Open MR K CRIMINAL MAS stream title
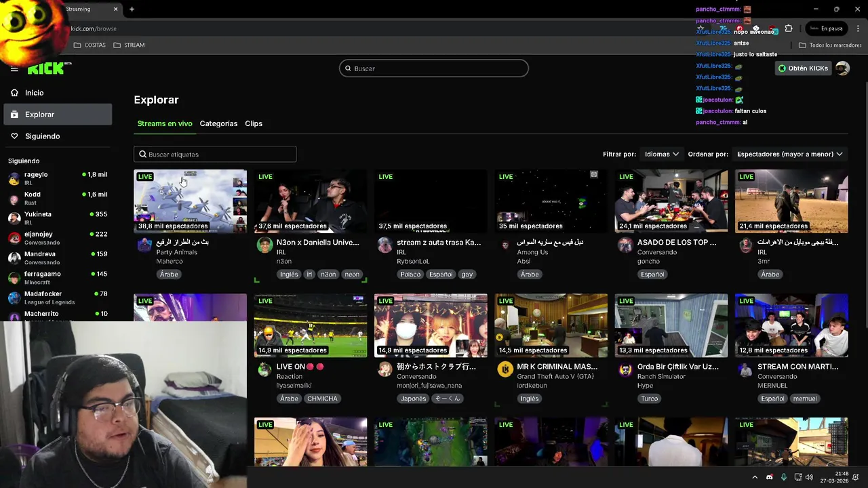868x488 pixels. pyautogui.click(x=557, y=367)
